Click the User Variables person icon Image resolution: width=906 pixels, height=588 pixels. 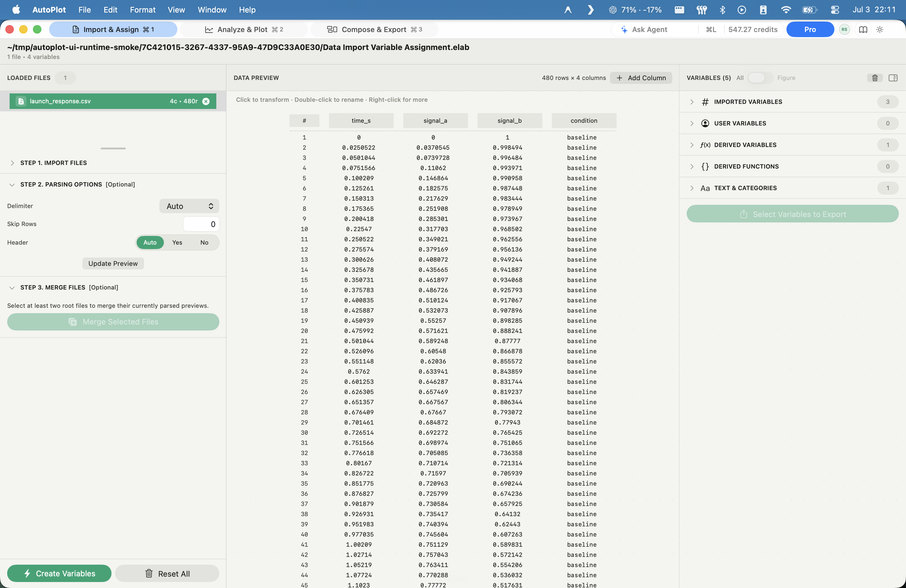[x=705, y=123]
